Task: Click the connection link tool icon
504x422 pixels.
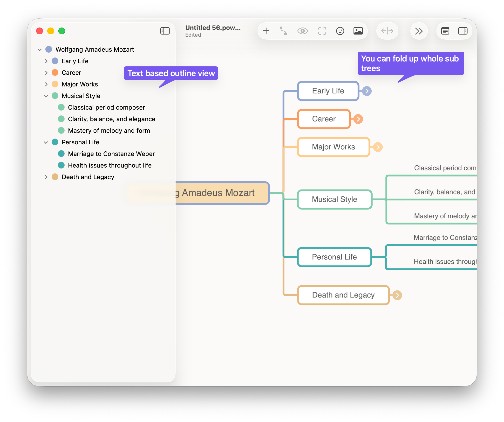Action: point(283,31)
